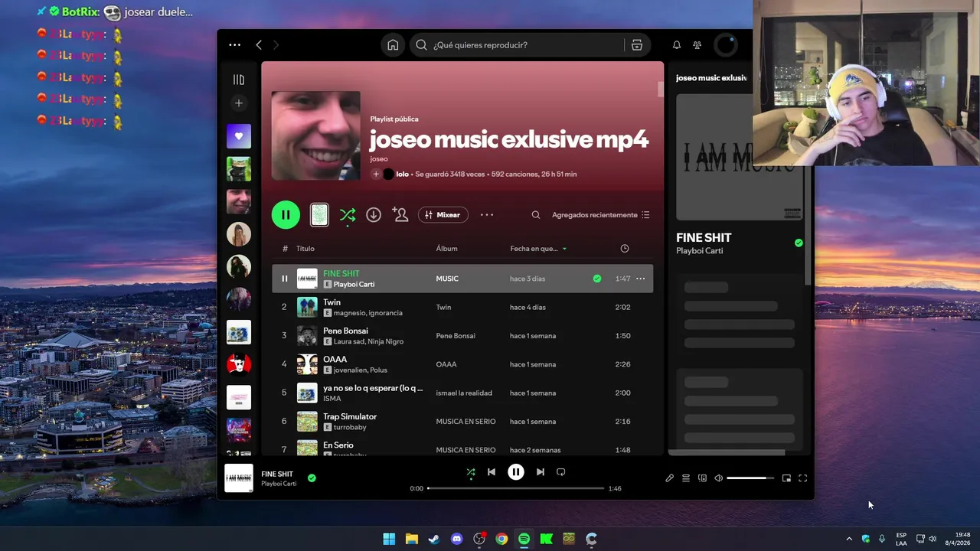This screenshot has height=551, width=980.
Task: Go back with the left arrow
Action: [259, 45]
